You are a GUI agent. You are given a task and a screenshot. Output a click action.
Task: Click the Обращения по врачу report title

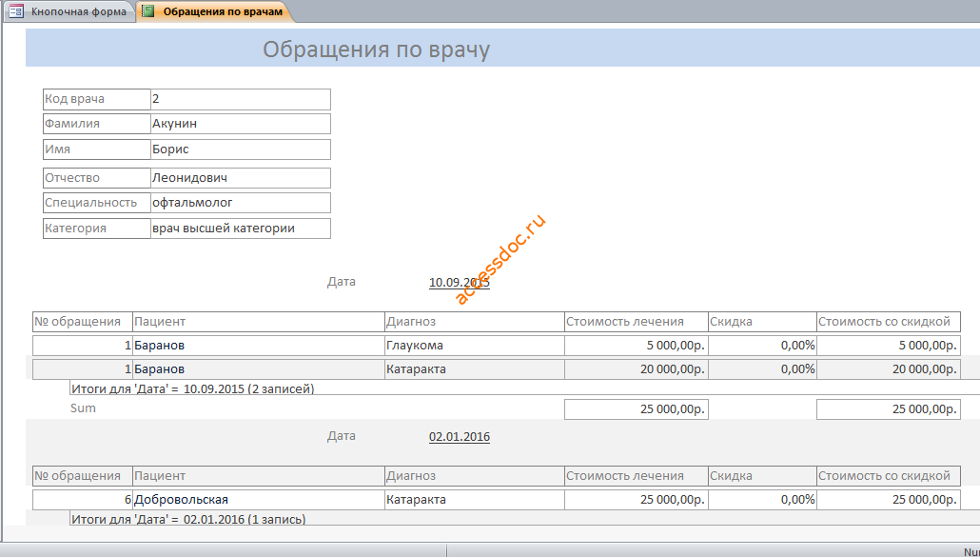click(x=376, y=49)
